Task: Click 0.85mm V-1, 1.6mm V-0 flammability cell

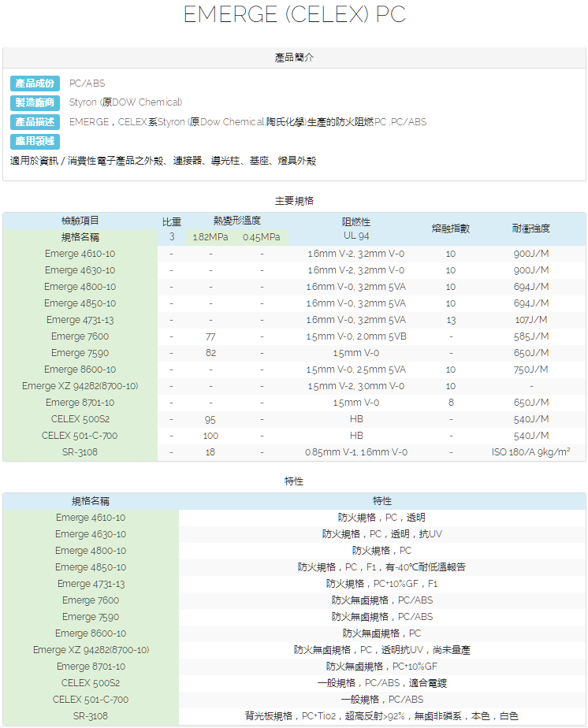Action: (x=356, y=452)
